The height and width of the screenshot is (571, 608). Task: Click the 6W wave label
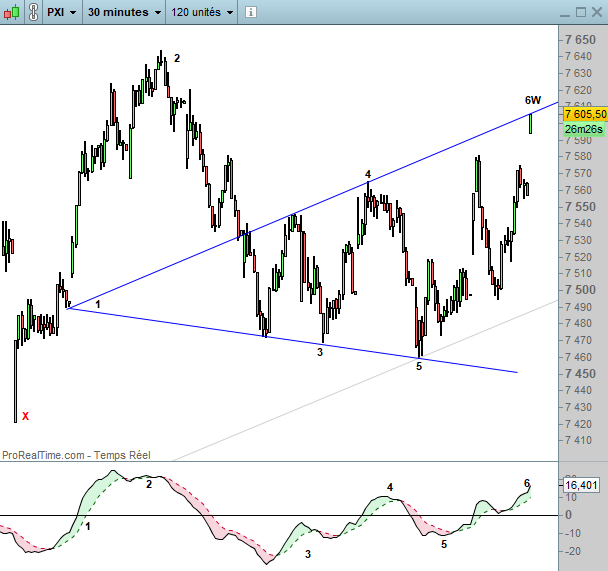[533, 100]
